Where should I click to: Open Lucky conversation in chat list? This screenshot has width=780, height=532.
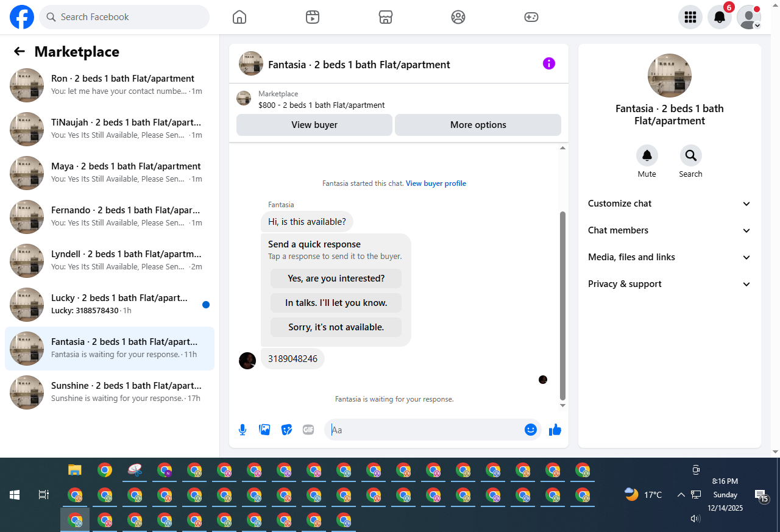click(x=110, y=305)
